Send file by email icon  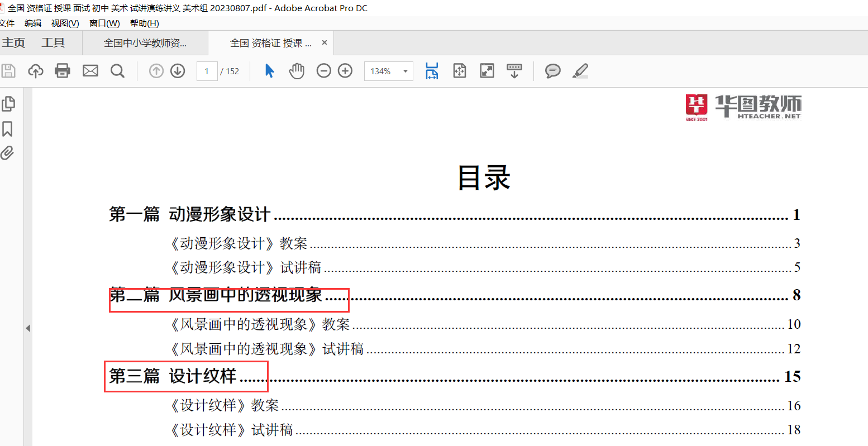[90, 71]
